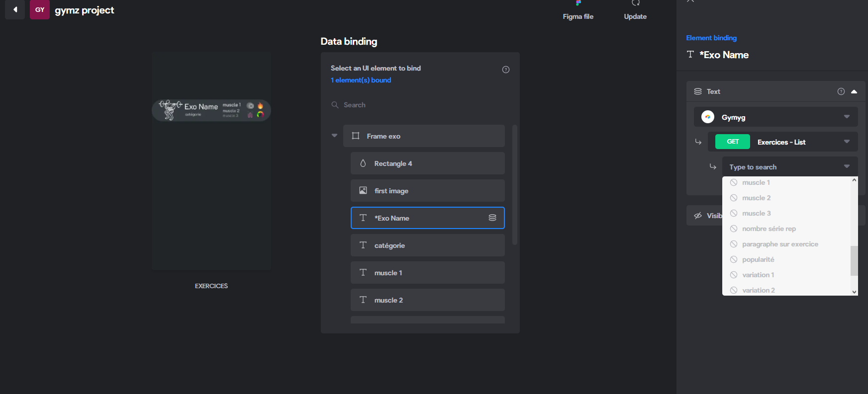
Task: Select the *Exo Name text element
Action: click(x=428, y=218)
